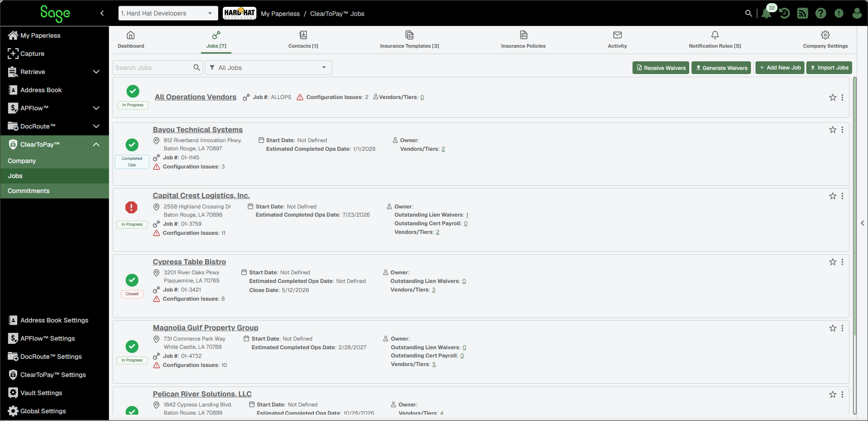Open Vault Settings
868x421 pixels.
[x=54, y=393]
